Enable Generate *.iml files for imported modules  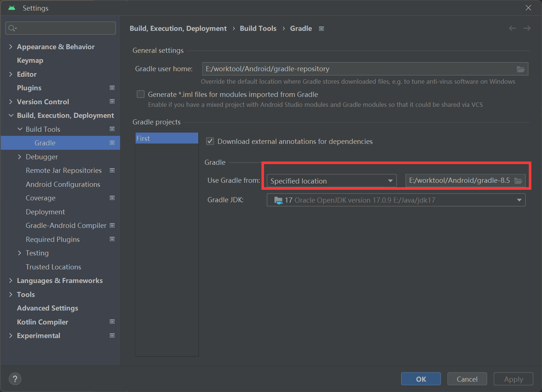coord(141,94)
